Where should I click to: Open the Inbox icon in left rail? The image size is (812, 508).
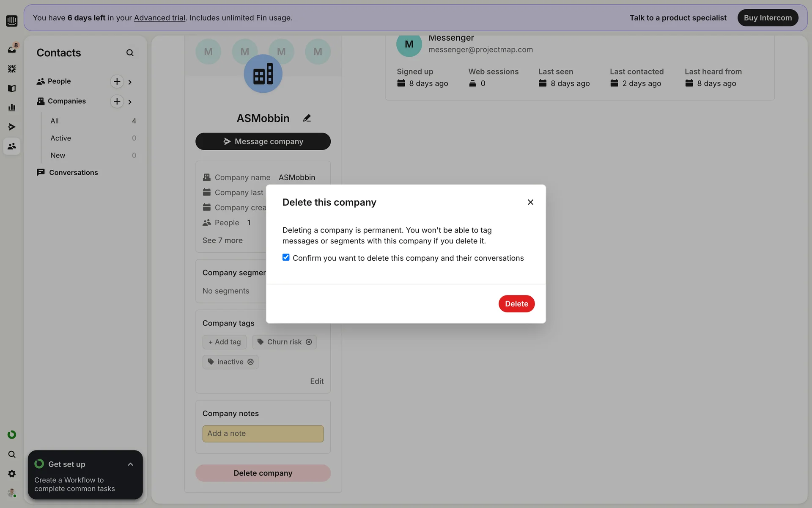(x=12, y=49)
